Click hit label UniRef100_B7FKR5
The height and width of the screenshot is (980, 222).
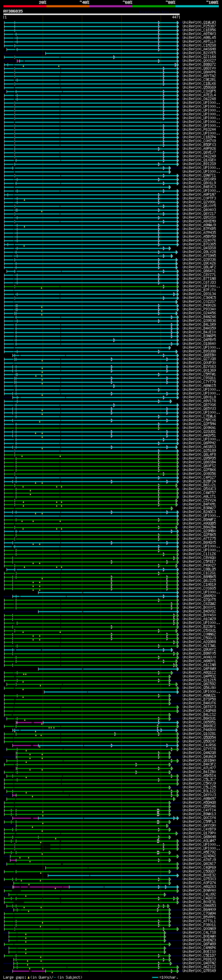pyautogui.click(x=199, y=229)
